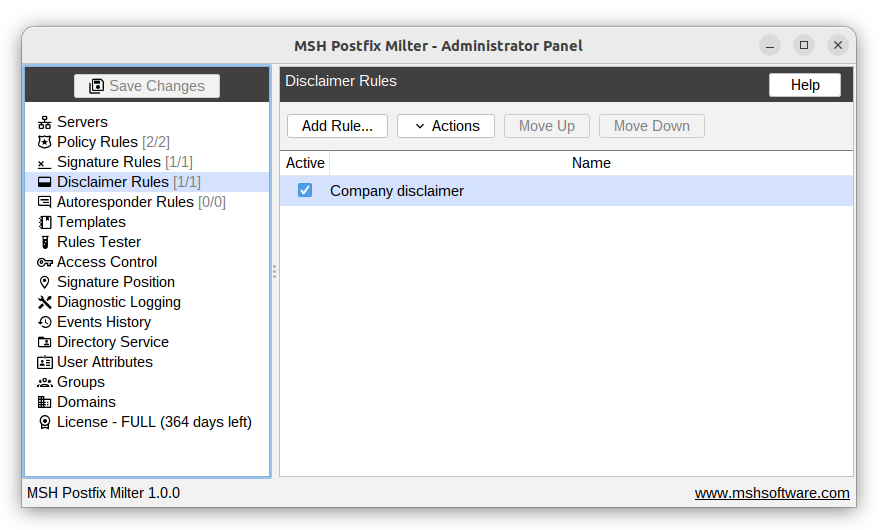
Task: Click the License badge icon
Action: [x=44, y=422]
